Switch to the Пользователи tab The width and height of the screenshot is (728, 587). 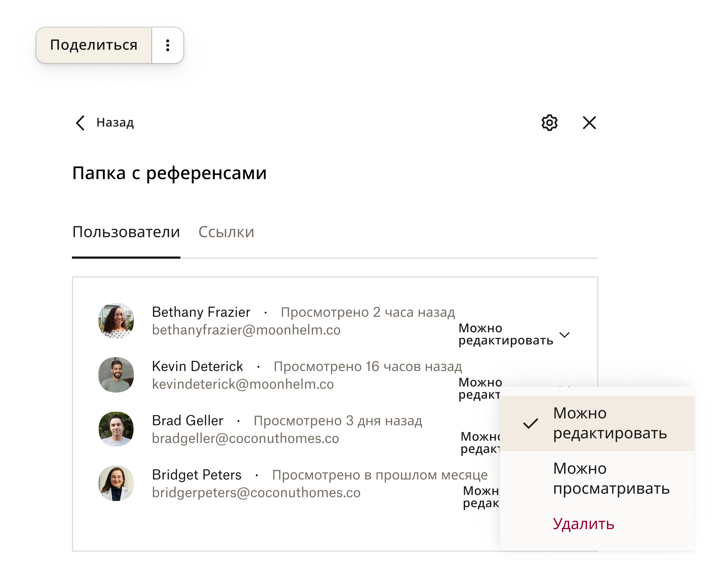click(126, 232)
